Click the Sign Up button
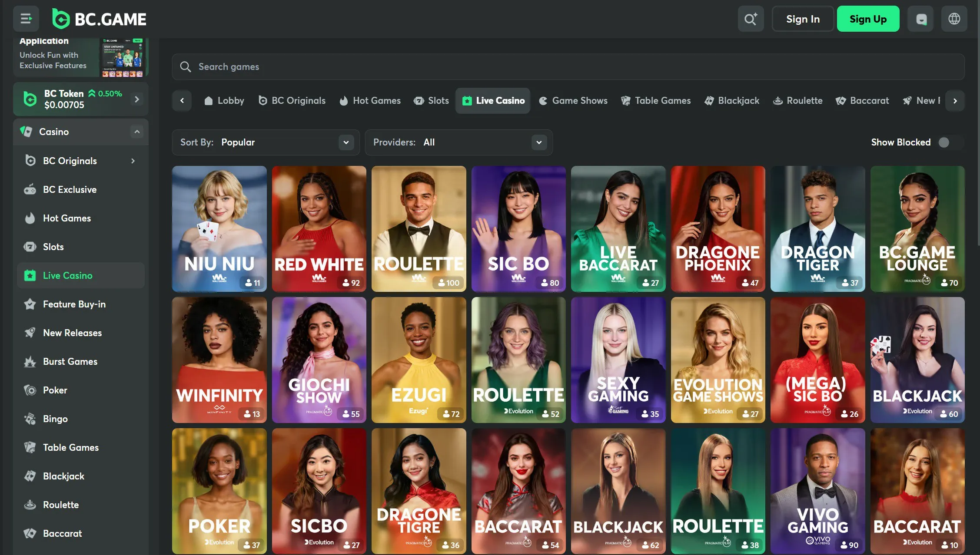The height and width of the screenshot is (555, 980). click(868, 19)
